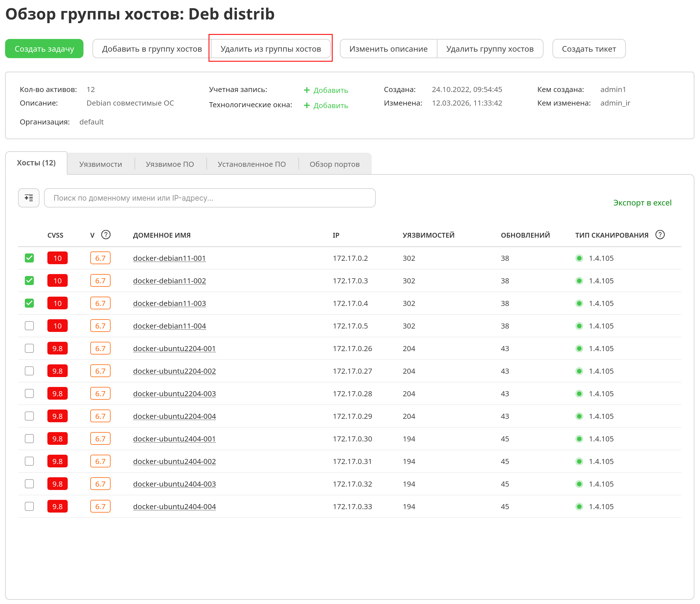Check the box for docker-ubuntu2204-001

click(29, 348)
